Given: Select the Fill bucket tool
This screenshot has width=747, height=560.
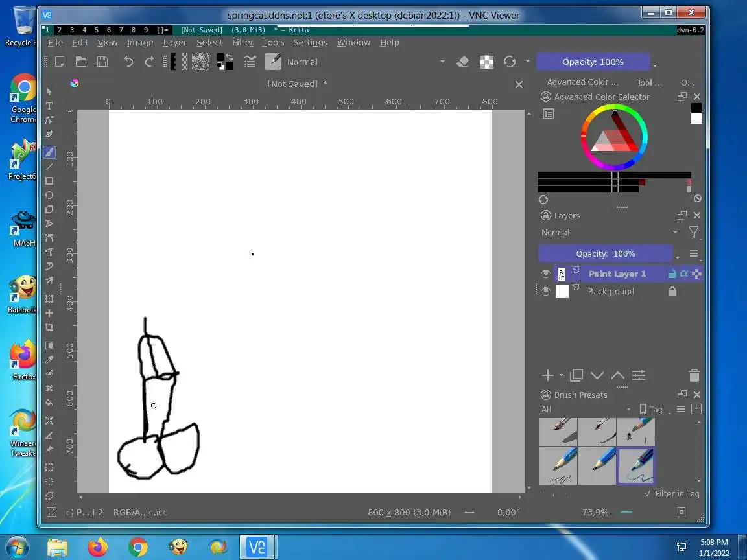Looking at the screenshot, I should (x=49, y=402).
